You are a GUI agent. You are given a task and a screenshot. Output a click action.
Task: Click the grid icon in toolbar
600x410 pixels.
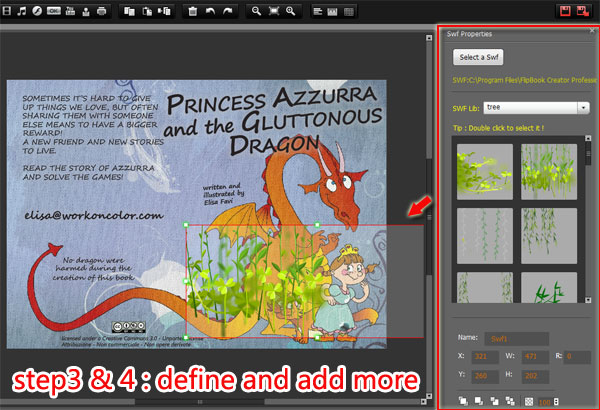(349, 11)
